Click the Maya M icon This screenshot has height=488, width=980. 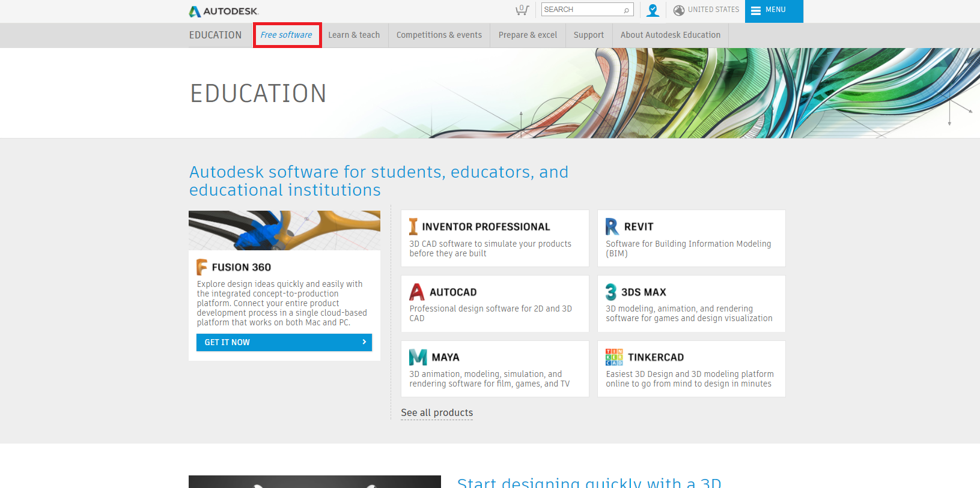tap(418, 357)
